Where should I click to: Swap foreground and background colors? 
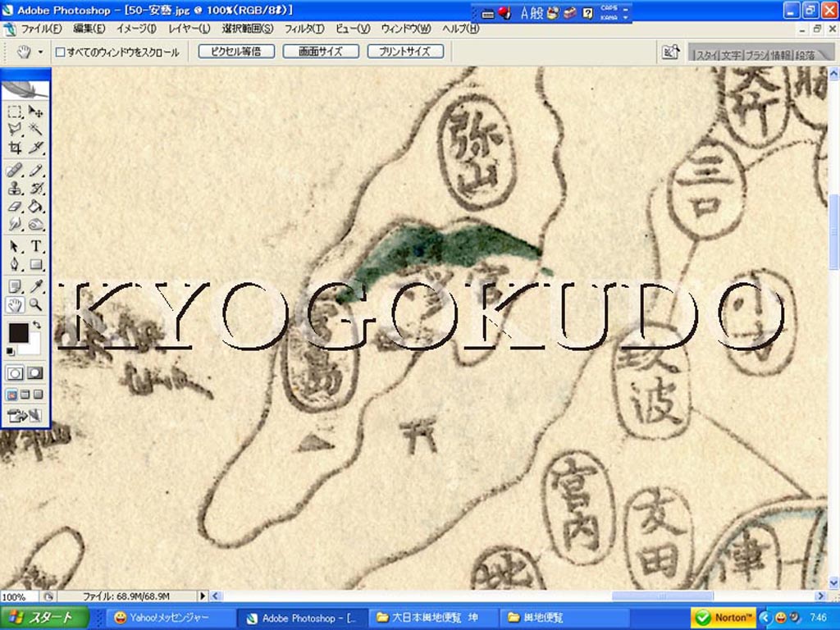tap(36, 325)
